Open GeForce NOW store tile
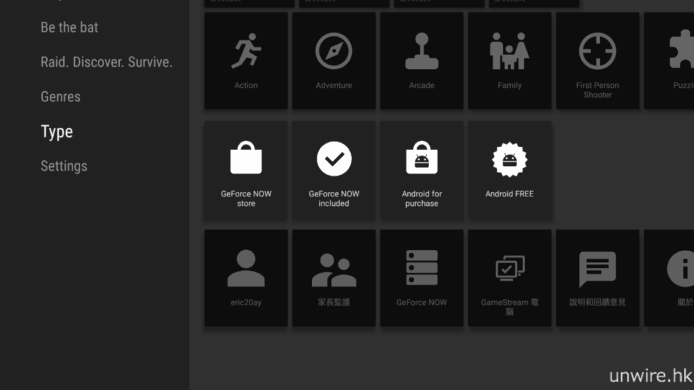Image resolution: width=694 pixels, height=390 pixels. [246, 171]
